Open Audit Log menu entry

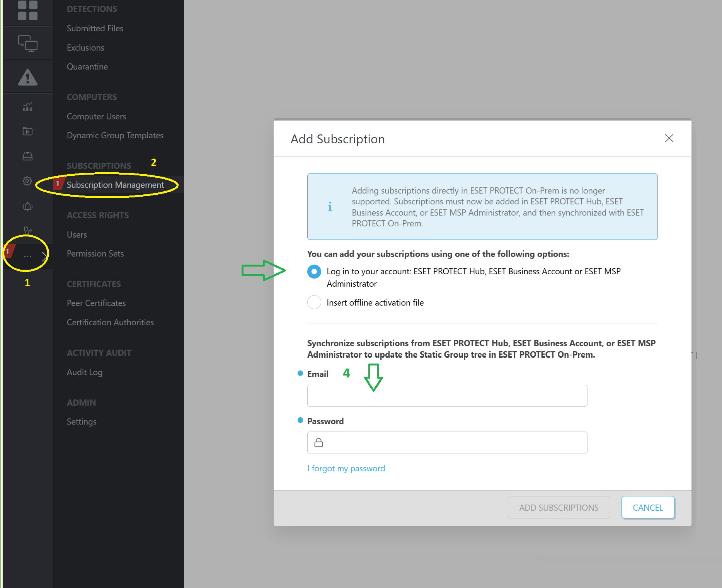(x=84, y=372)
